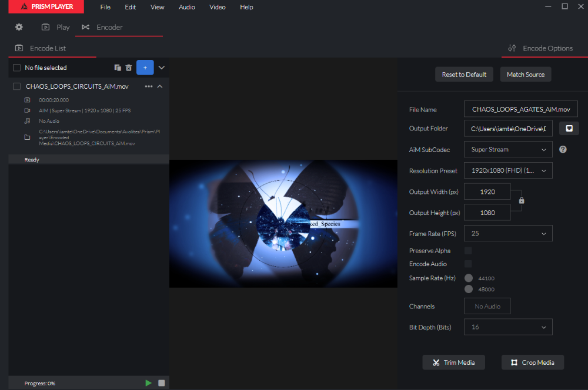The width and height of the screenshot is (588, 390).
Task: Open the File menu
Action: pyautogui.click(x=105, y=7)
